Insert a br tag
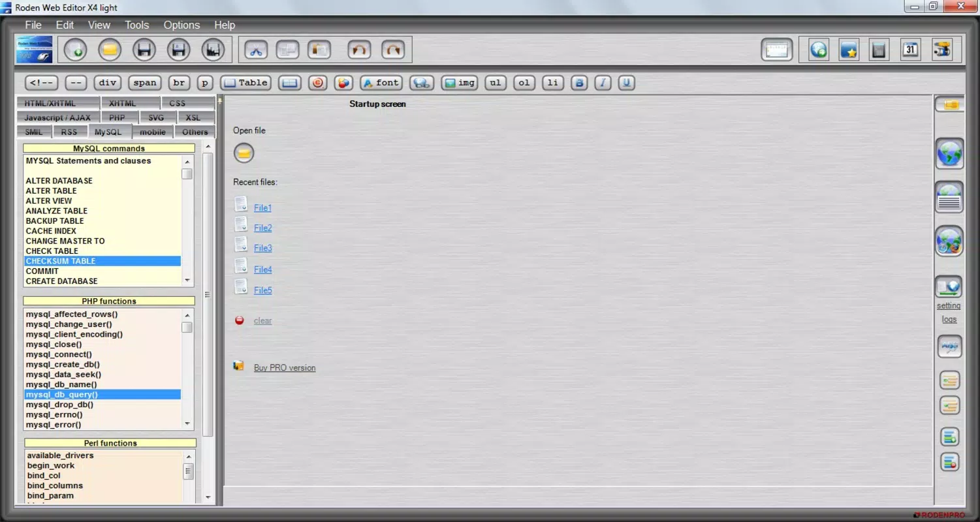The width and height of the screenshot is (980, 522). click(179, 83)
